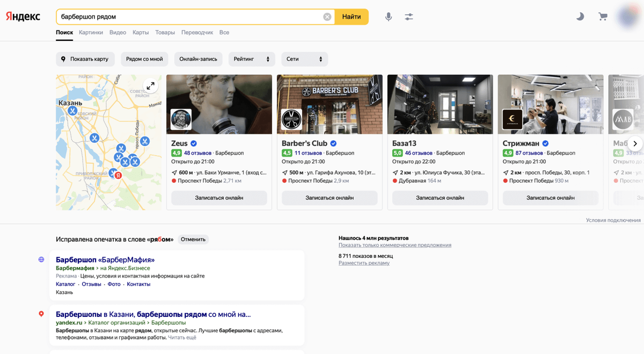The width and height of the screenshot is (644, 354).
Task: Click the red Яндекс marker on the map
Action: pyautogui.click(x=119, y=175)
